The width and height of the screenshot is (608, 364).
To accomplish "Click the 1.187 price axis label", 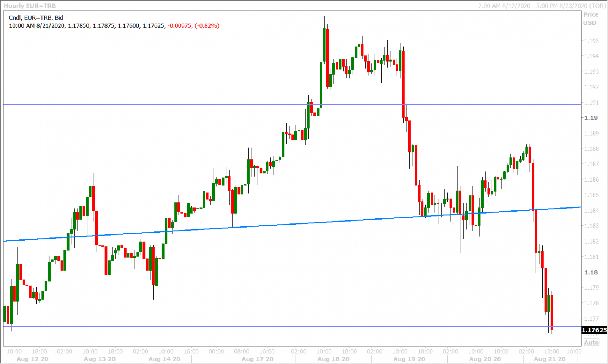I will point(592,164).
